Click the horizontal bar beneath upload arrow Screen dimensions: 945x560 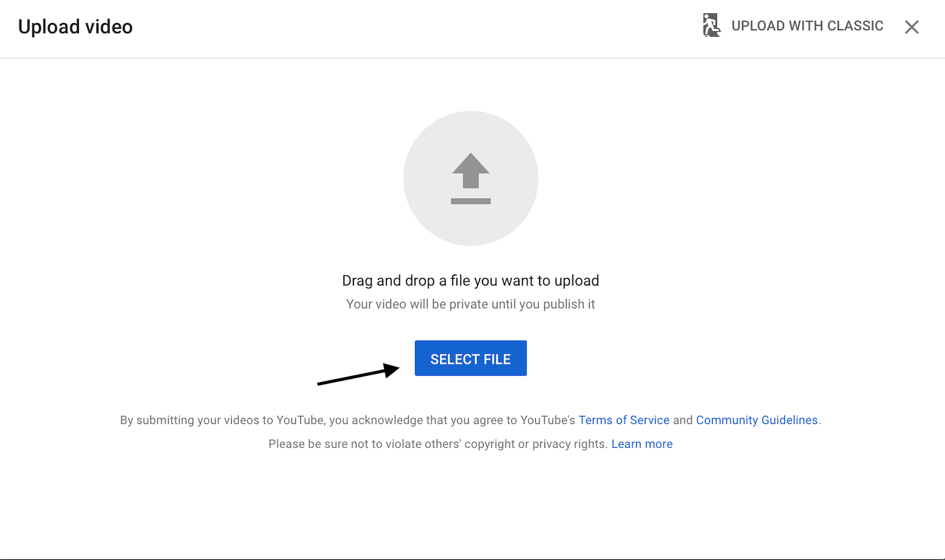[x=470, y=201]
